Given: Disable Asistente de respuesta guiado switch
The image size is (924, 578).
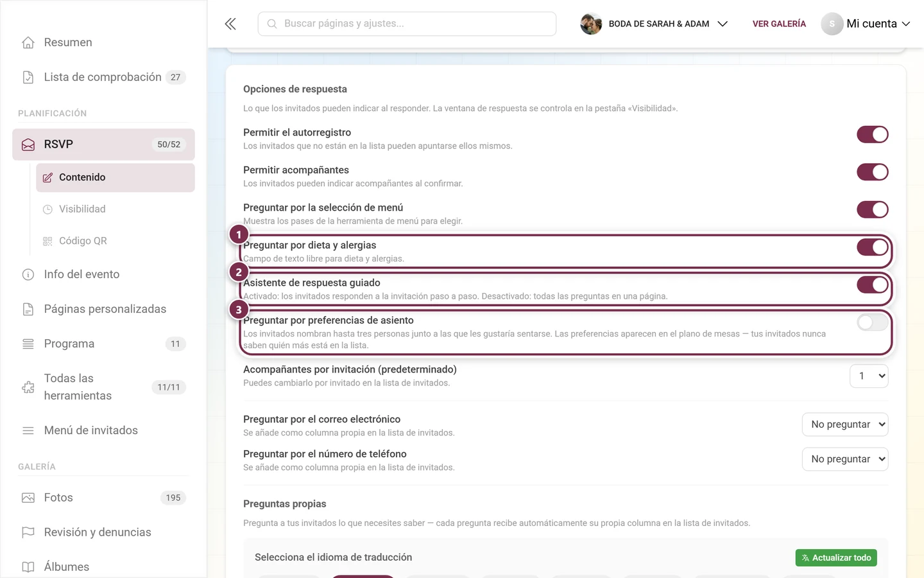Looking at the screenshot, I should click(873, 285).
